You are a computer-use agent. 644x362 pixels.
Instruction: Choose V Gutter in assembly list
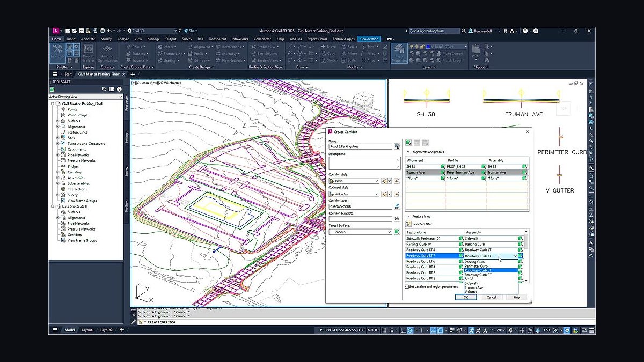click(491, 292)
